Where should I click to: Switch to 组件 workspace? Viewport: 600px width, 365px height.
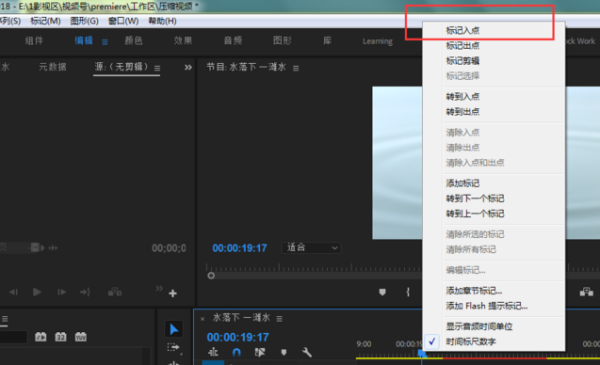click(x=34, y=41)
